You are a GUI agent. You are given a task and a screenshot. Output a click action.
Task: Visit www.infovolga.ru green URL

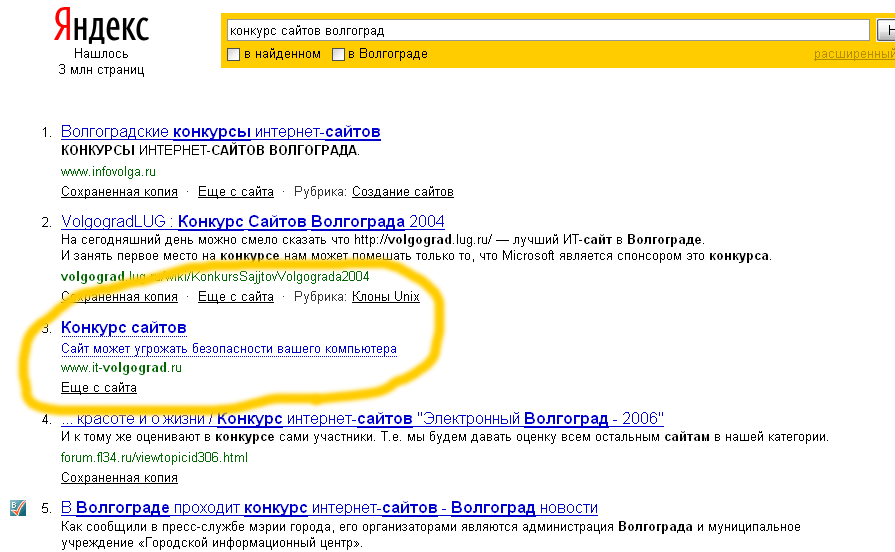(108, 171)
